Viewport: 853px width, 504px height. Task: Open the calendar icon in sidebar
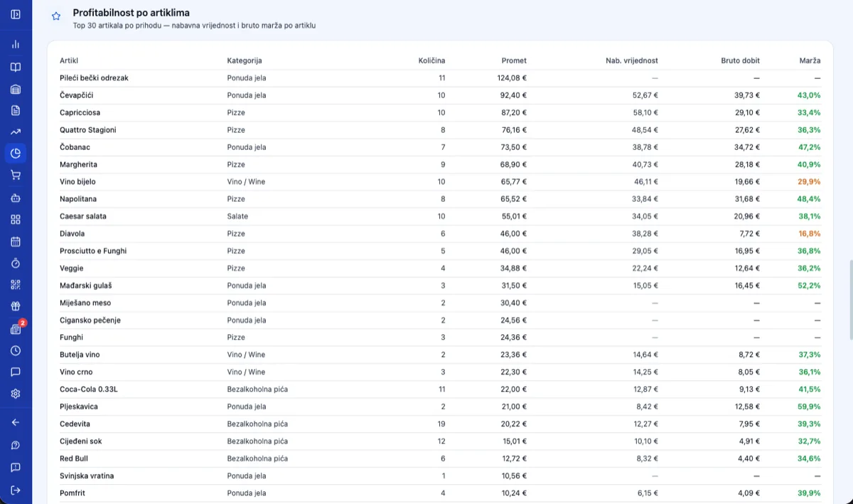pyautogui.click(x=16, y=242)
